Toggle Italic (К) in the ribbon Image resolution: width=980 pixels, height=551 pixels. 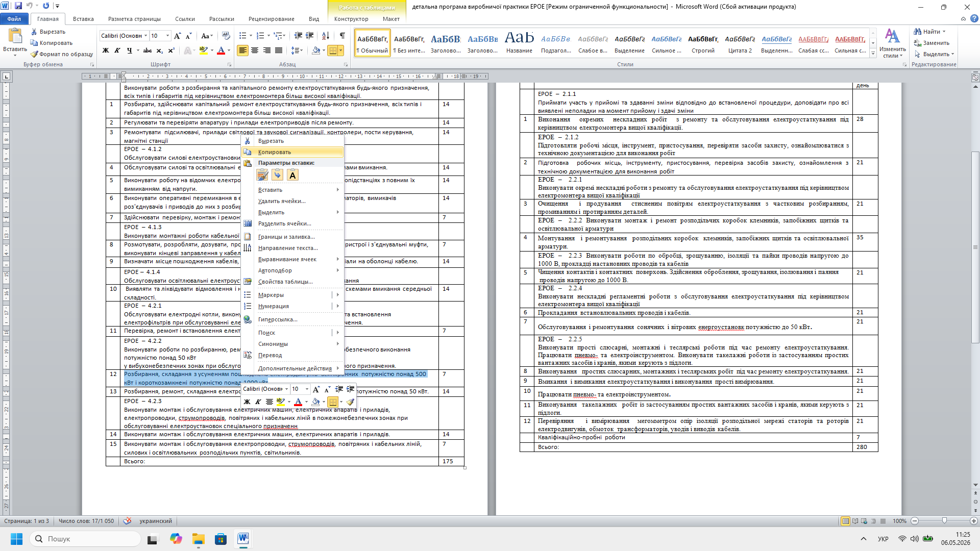[x=117, y=51]
